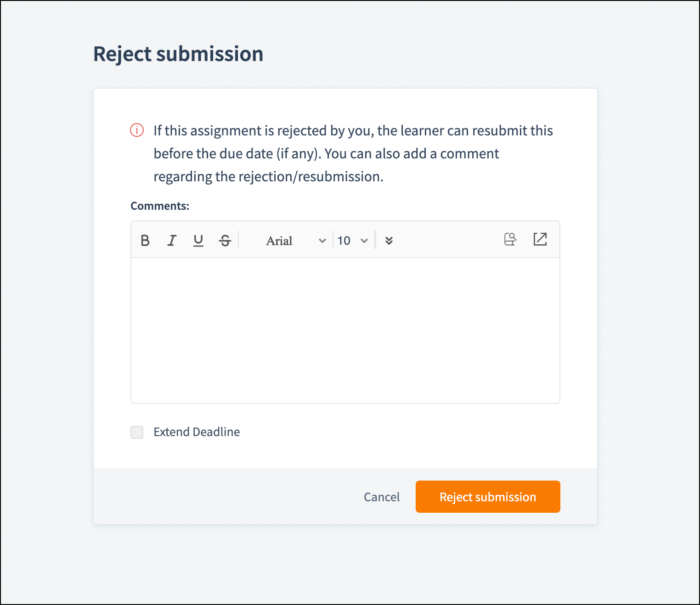
Task: Apply strikethrough to comment text
Action: click(225, 240)
